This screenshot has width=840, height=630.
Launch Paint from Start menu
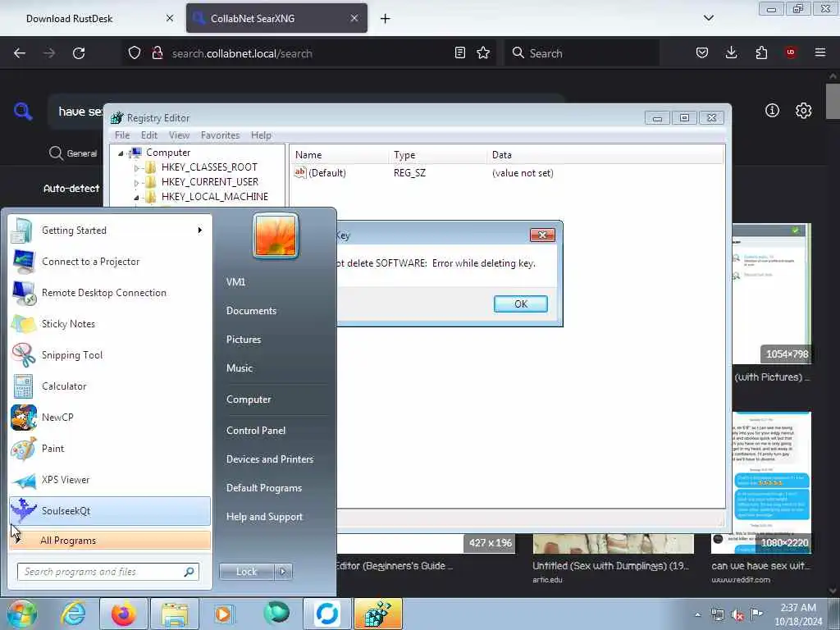tap(110, 449)
